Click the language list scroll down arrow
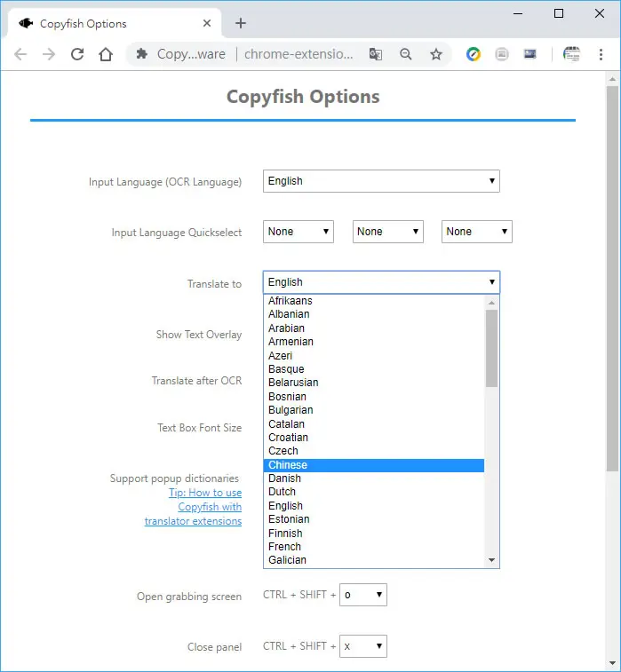The width and height of the screenshot is (621, 672). point(492,560)
